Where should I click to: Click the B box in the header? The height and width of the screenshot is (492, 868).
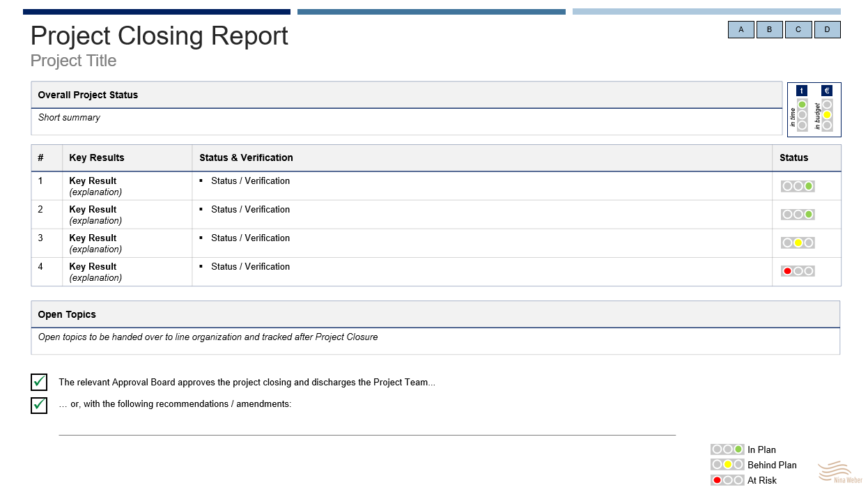coord(770,29)
